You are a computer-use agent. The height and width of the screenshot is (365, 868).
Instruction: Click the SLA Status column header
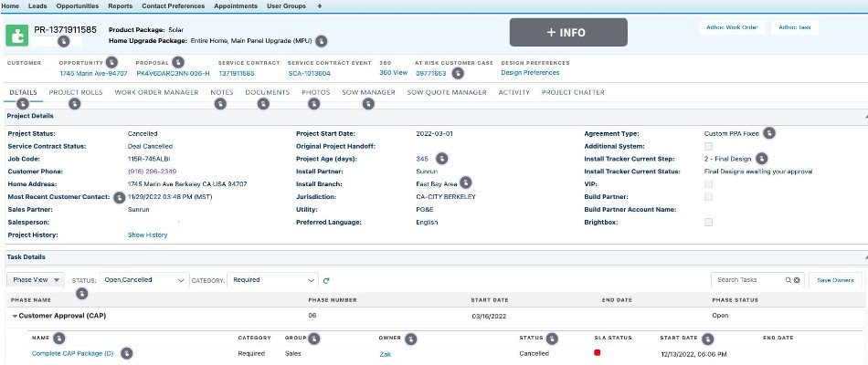pos(613,338)
